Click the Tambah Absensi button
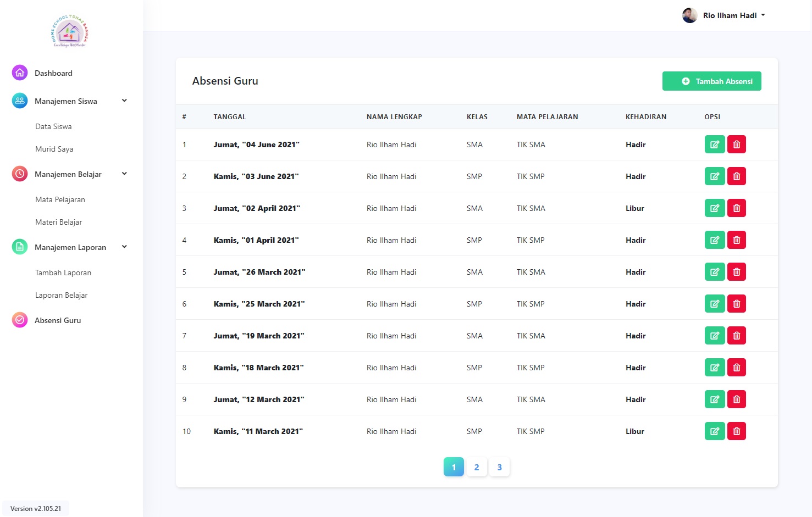The image size is (812, 517). [712, 81]
